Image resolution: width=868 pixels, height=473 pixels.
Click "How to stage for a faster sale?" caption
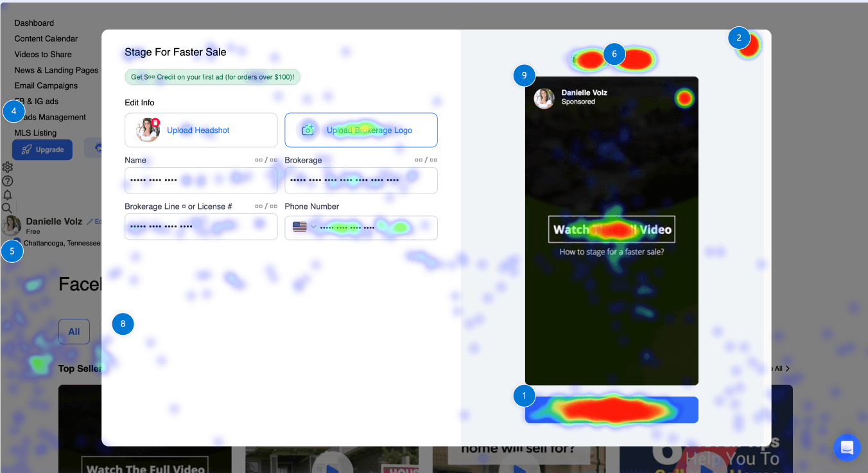click(x=612, y=252)
